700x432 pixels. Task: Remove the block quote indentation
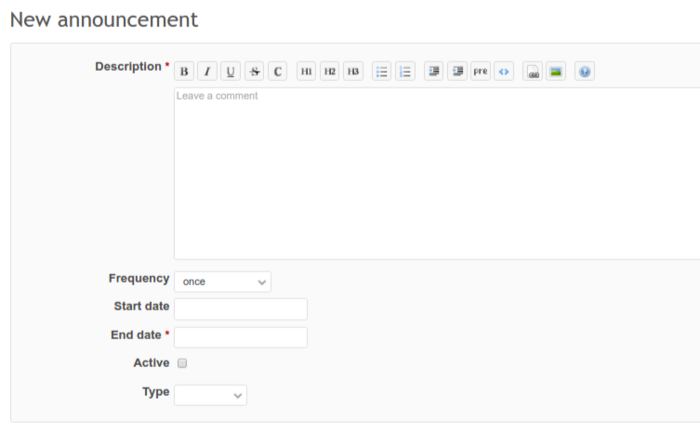[457, 72]
